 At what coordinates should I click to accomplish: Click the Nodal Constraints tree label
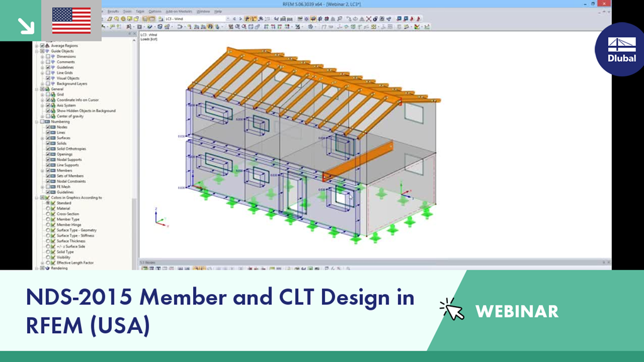tap(71, 182)
